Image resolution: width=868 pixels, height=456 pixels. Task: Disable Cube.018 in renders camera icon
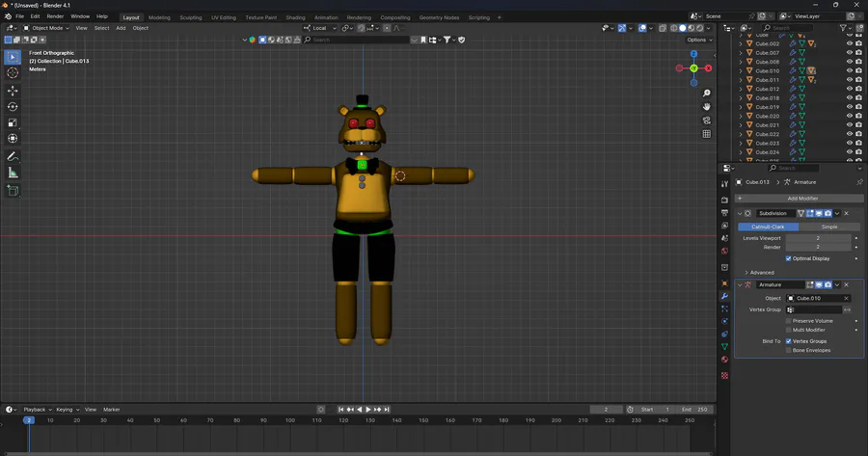pyautogui.click(x=858, y=98)
